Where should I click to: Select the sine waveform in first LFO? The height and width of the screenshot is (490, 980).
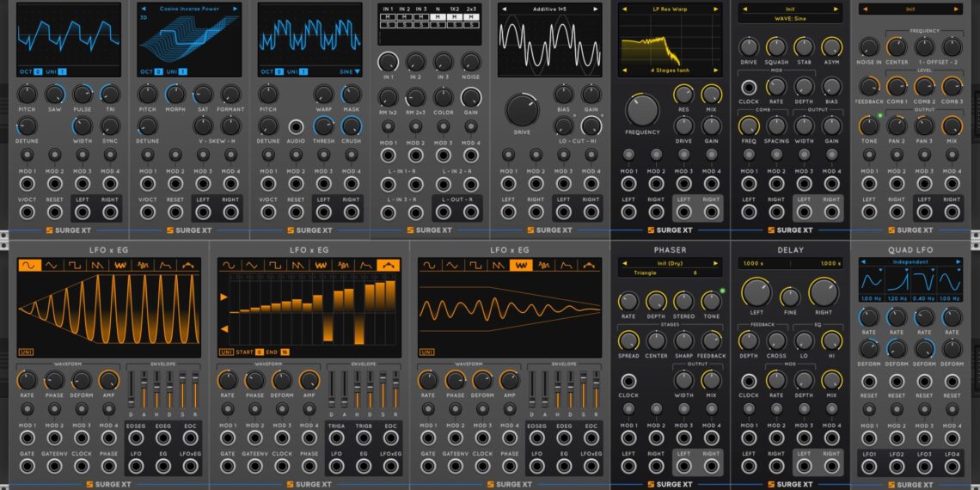pyautogui.click(x=28, y=266)
